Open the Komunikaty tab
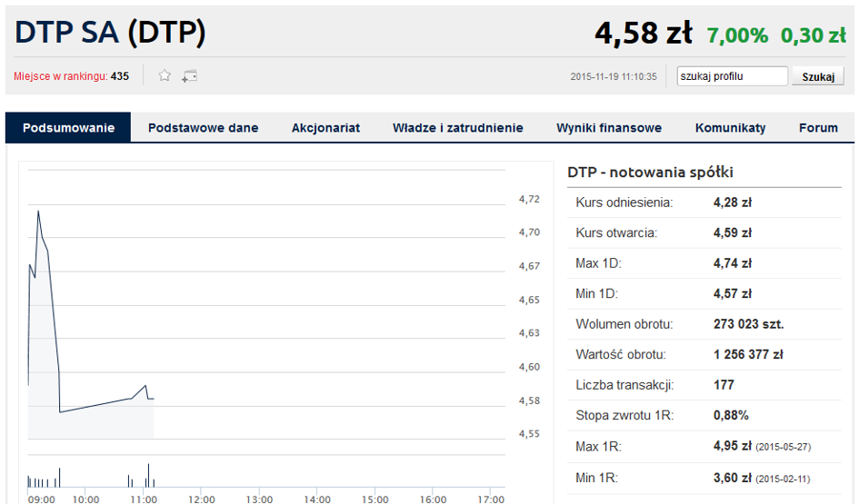The height and width of the screenshot is (504, 859). [730, 128]
